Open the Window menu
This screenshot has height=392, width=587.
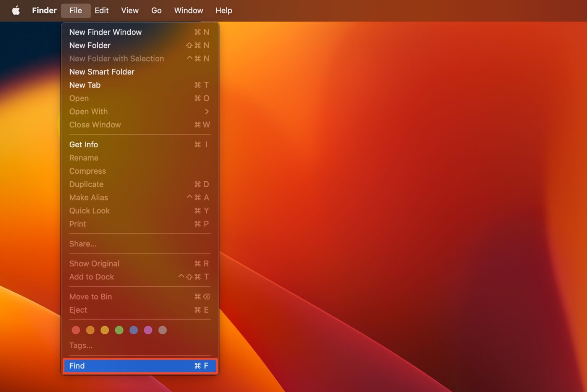point(188,10)
